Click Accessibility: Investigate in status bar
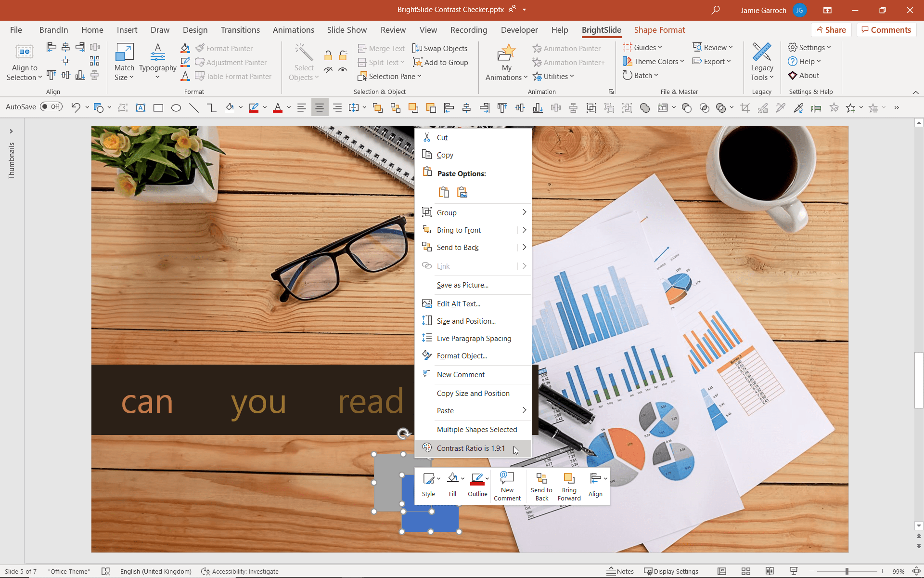The height and width of the screenshot is (578, 924). tap(240, 571)
